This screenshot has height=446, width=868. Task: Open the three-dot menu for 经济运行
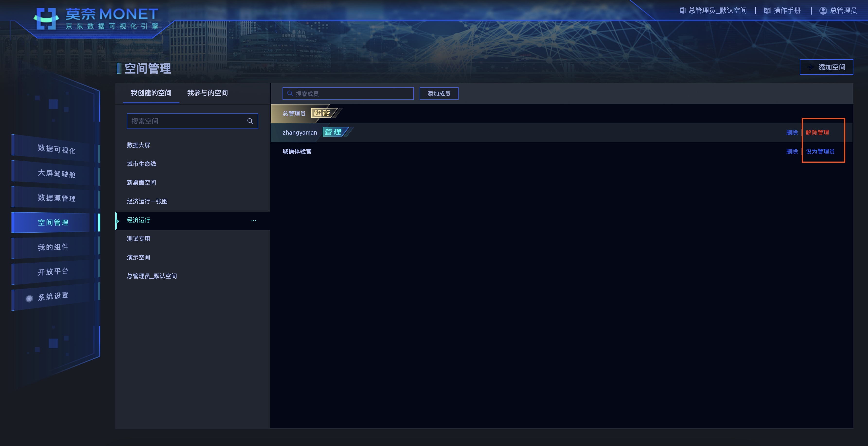click(x=253, y=220)
